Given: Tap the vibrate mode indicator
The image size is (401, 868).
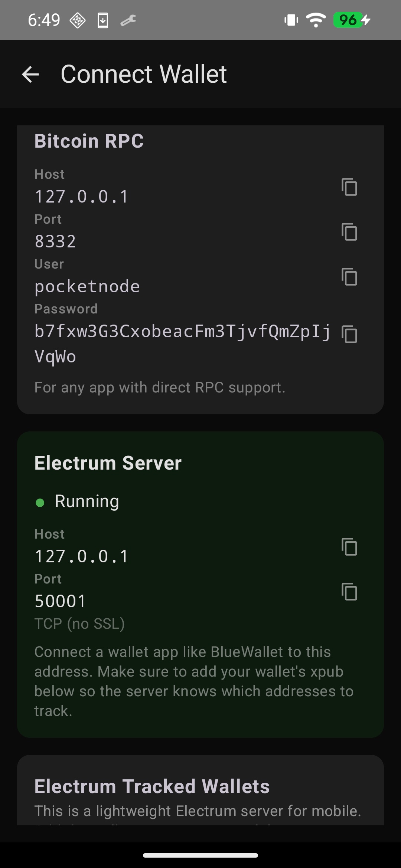Looking at the screenshot, I should click(291, 20).
